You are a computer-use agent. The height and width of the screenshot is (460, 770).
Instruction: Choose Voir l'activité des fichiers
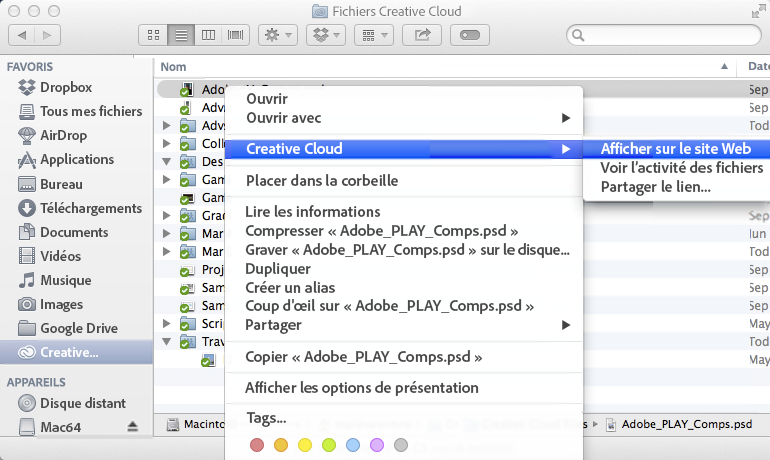(676, 168)
